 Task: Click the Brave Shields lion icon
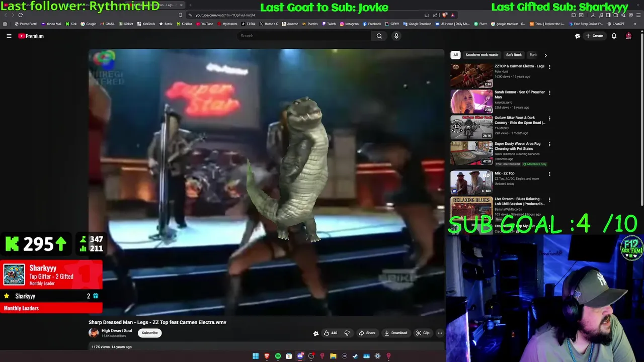point(444,15)
